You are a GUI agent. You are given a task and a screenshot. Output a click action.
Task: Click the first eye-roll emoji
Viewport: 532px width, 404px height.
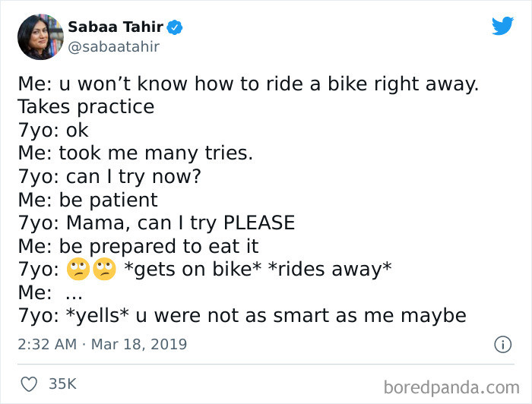pyautogui.click(x=78, y=270)
